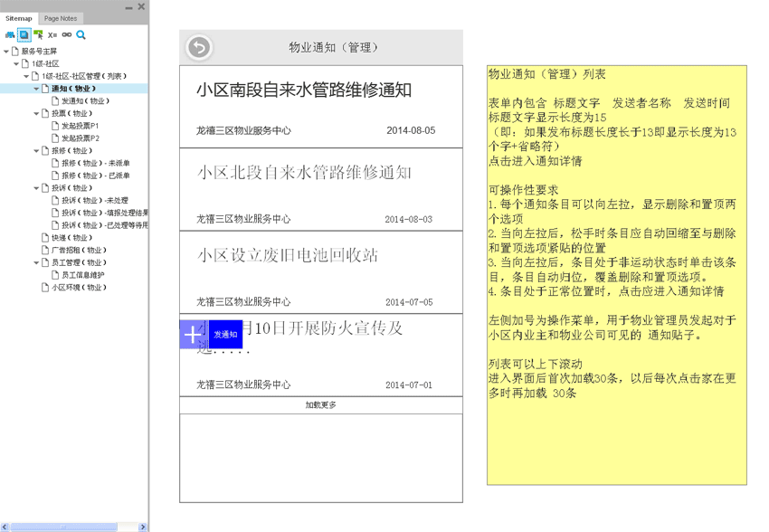
Task: Open the X= variables icon in Sitemap toolbar
Action: point(52,35)
